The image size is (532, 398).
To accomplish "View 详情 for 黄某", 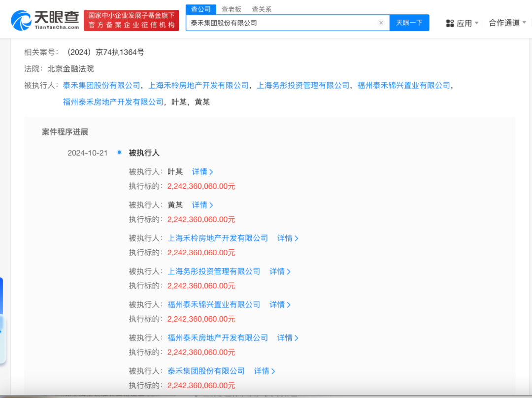I will pos(202,205).
